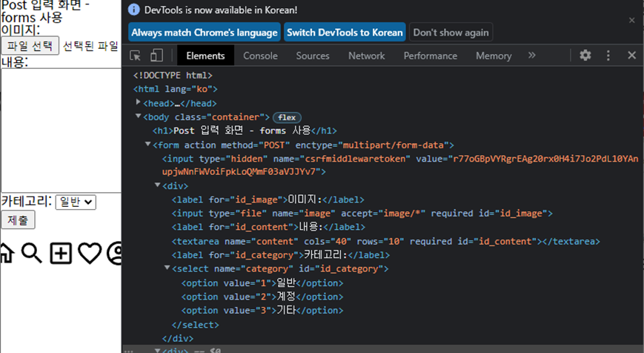Collapse the select name category node
Screen dimensions: 644x353
click(167, 268)
